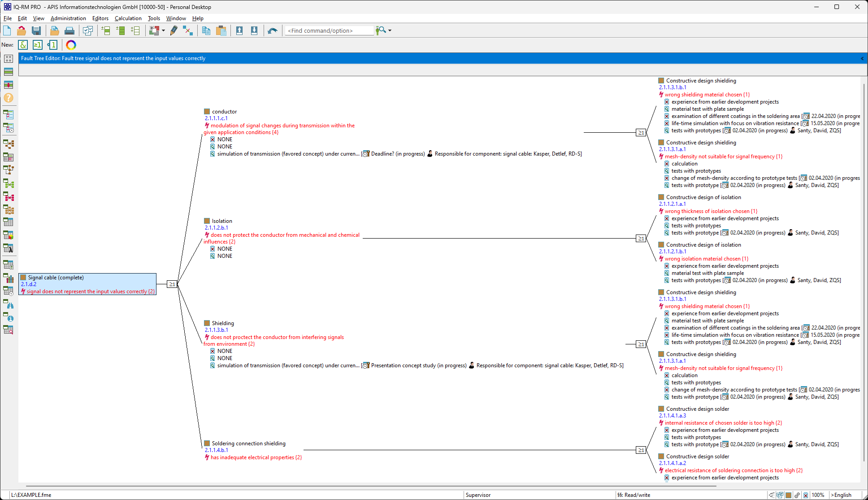
Task: Click the panel grid icon in sidebar
Action: 9,59
